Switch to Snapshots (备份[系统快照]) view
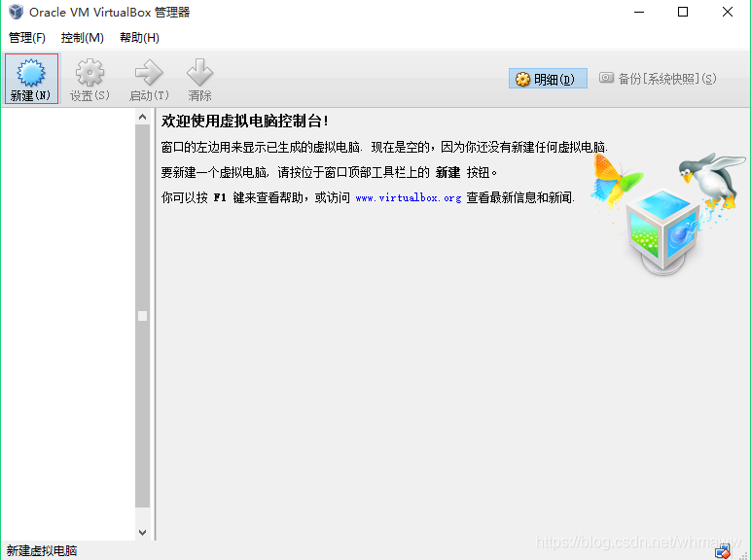This screenshot has height=560, width=751. point(658,79)
